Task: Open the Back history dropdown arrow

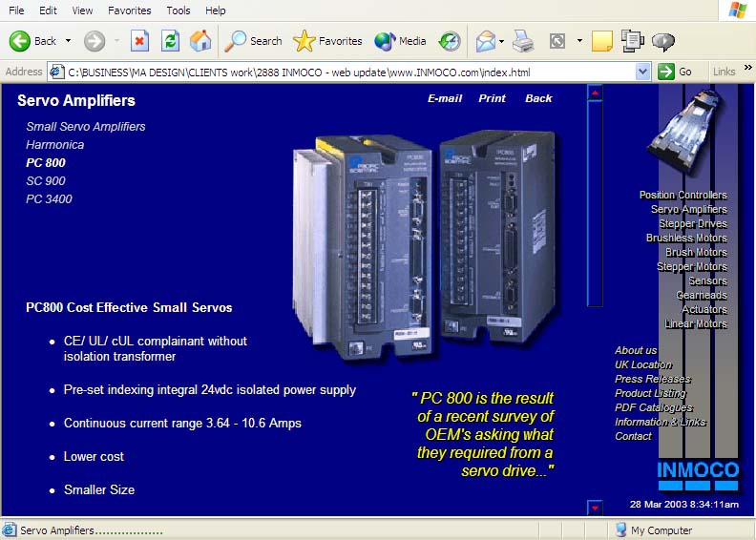Action: pyautogui.click(x=68, y=41)
